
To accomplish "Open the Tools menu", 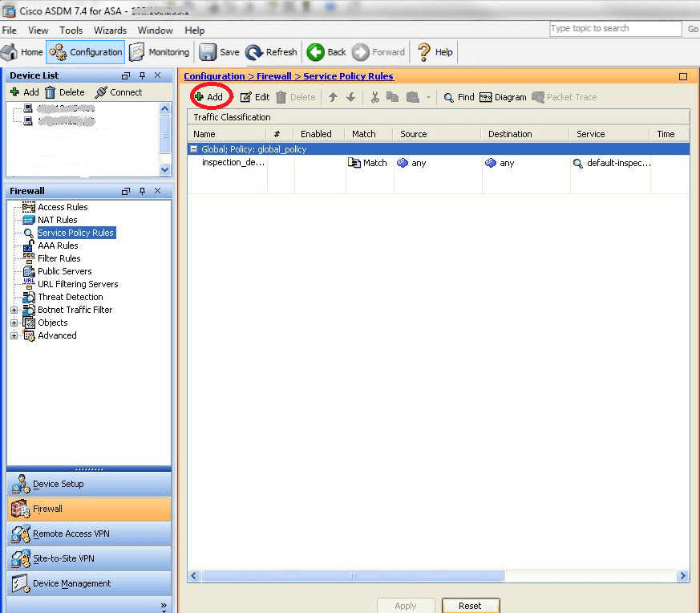I will tap(71, 30).
